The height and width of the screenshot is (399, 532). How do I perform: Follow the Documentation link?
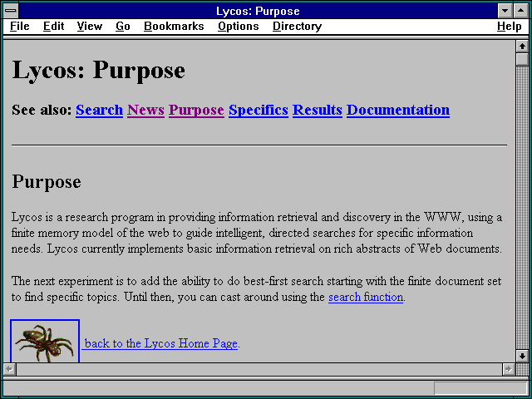tap(398, 110)
